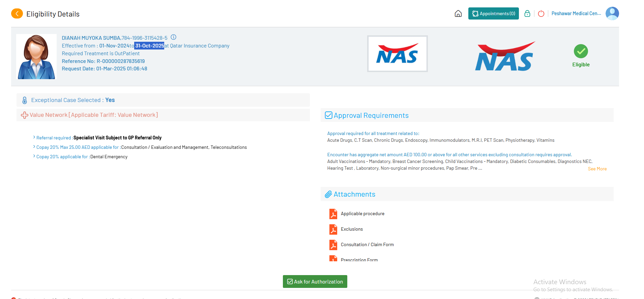Click the green lock icon
This screenshot has height=299, width=644.
pos(527,13)
